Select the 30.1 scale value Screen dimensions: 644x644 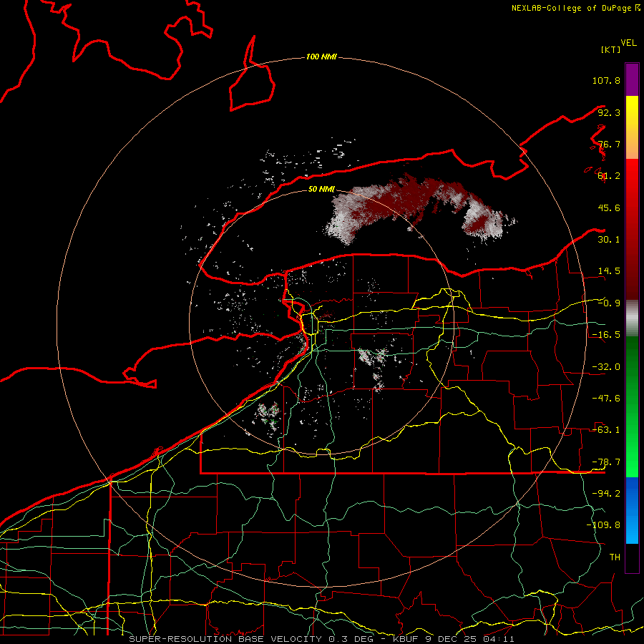(609, 240)
